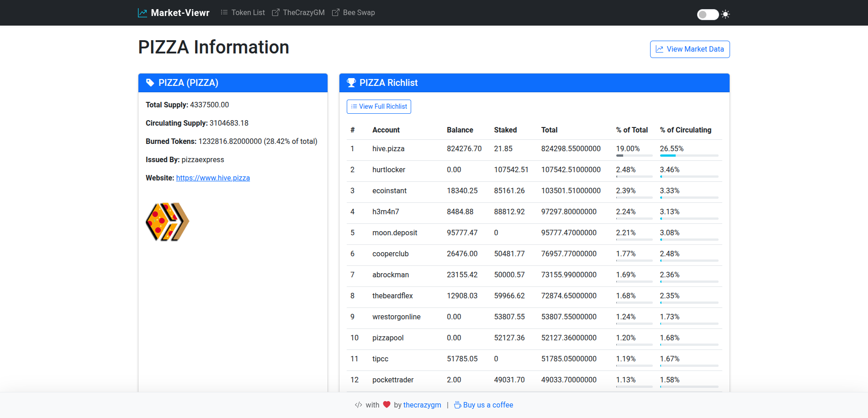This screenshot has width=868, height=418.
Task: Click the Balance column header
Action: click(x=460, y=130)
